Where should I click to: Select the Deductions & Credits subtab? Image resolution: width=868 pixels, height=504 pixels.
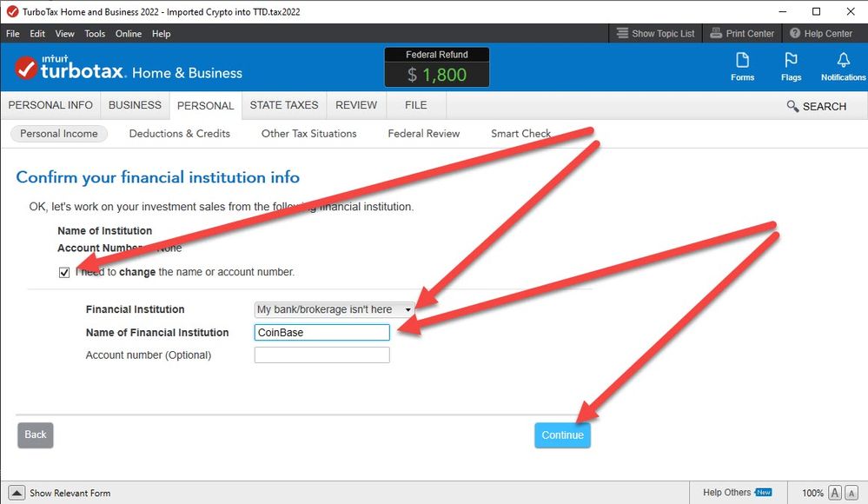(179, 134)
